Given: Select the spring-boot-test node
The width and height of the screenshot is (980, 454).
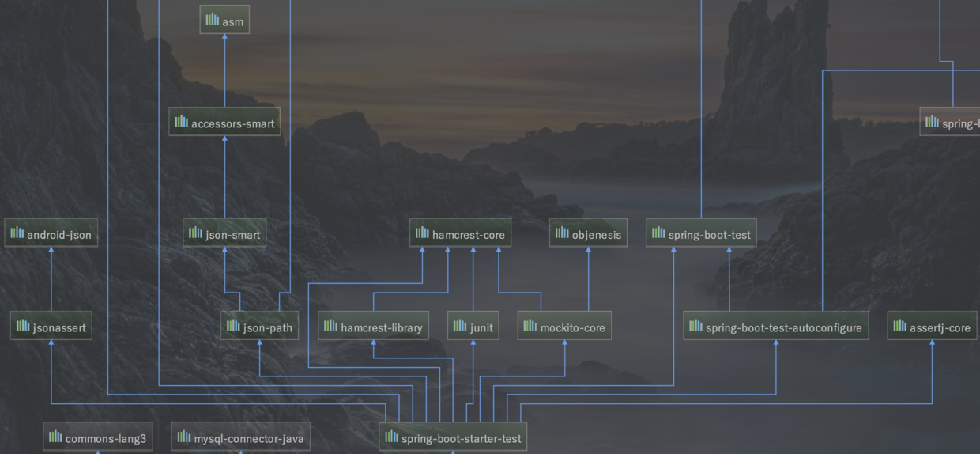Looking at the screenshot, I should 701,233.
